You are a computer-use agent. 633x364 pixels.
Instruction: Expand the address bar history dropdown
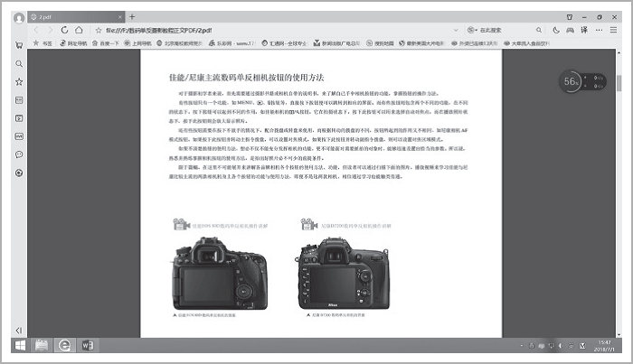(456, 30)
